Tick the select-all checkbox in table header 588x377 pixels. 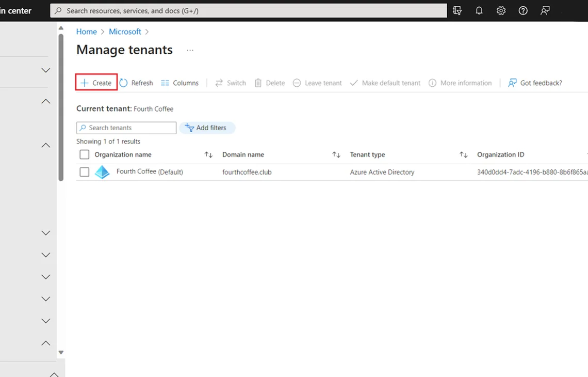pos(85,154)
